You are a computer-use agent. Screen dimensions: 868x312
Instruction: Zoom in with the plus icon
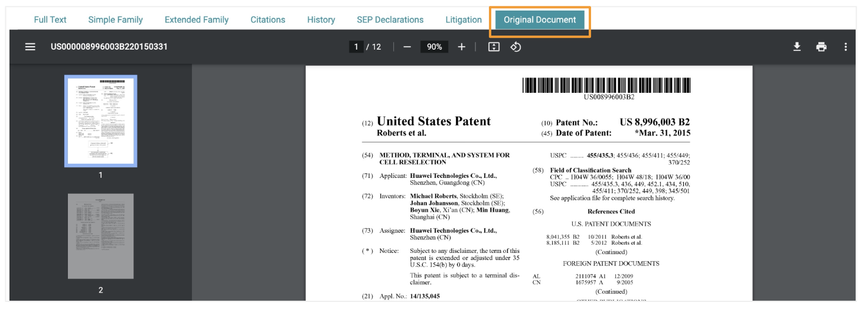coord(462,47)
